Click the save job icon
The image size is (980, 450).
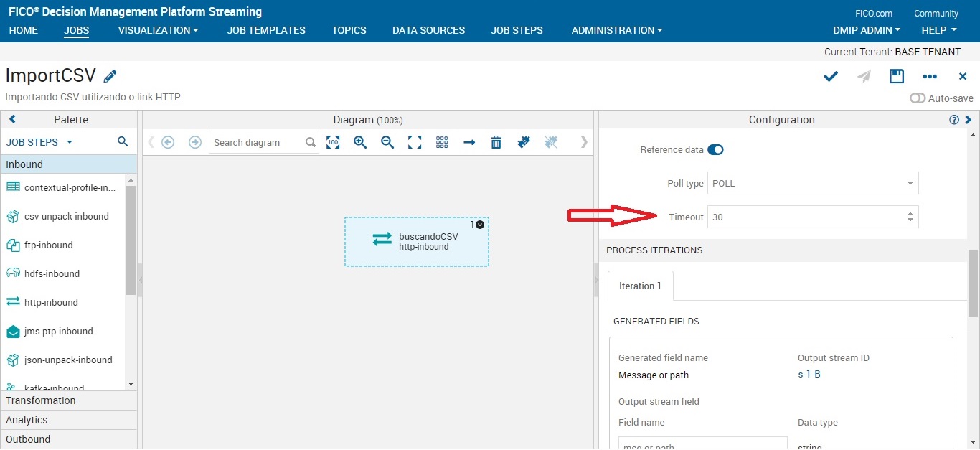pos(896,76)
